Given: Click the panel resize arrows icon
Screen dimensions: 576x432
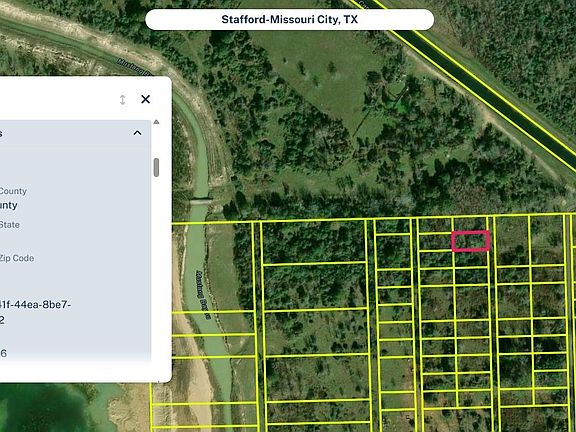Looking at the screenshot, I should tap(123, 100).
